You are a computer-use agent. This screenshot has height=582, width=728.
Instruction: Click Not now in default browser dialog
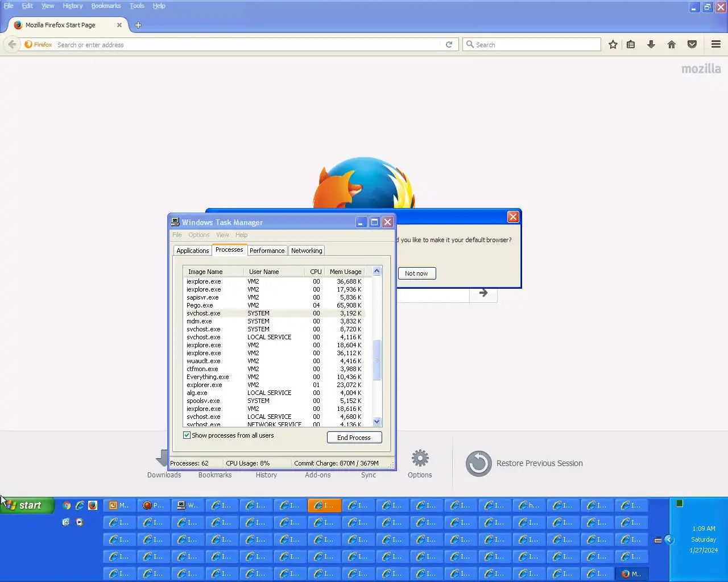(x=416, y=273)
